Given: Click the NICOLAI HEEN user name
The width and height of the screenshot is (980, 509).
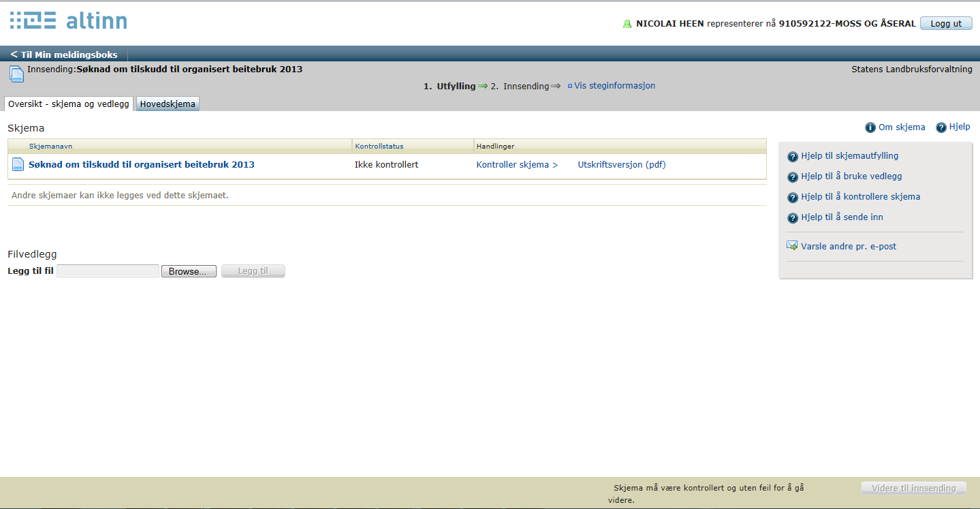Looking at the screenshot, I should [670, 24].
